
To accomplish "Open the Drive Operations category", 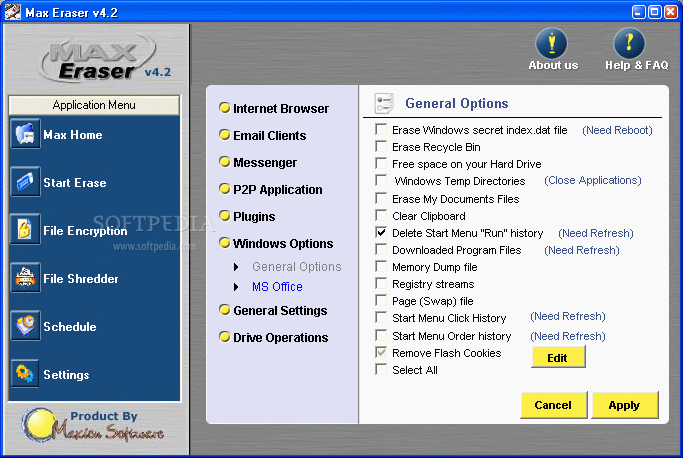I will pos(281,338).
